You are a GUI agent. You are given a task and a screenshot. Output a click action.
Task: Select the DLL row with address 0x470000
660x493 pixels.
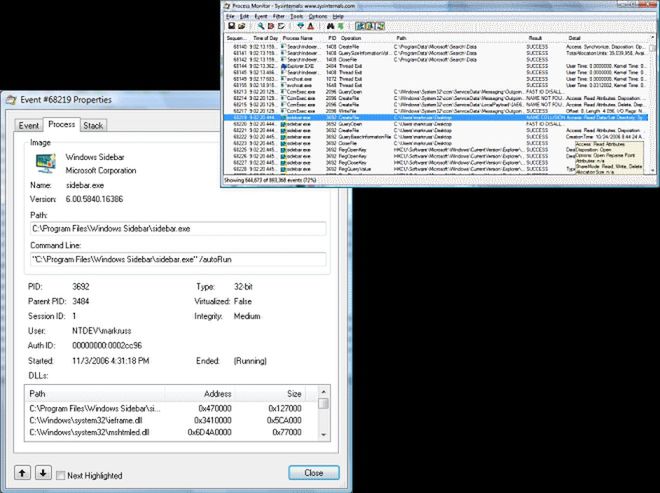(x=165, y=408)
